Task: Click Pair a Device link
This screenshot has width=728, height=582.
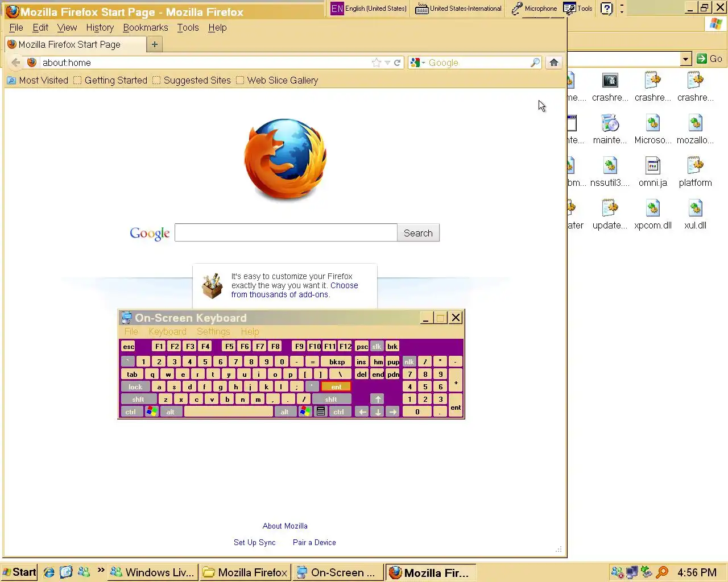Action: [314, 542]
